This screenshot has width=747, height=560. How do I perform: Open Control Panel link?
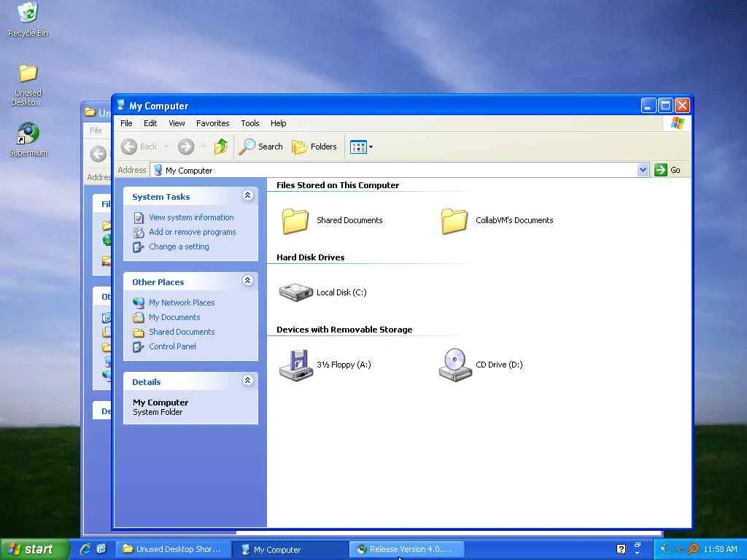[x=172, y=346]
